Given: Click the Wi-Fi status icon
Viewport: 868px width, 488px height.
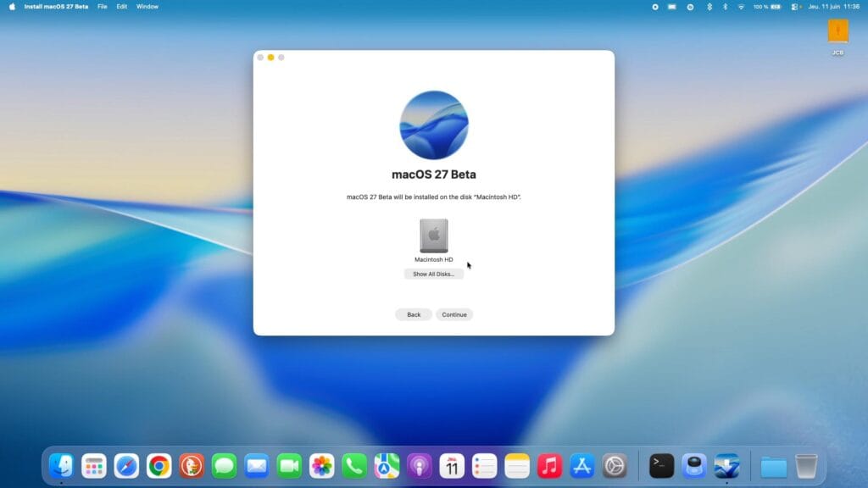Looking at the screenshot, I should (x=741, y=7).
